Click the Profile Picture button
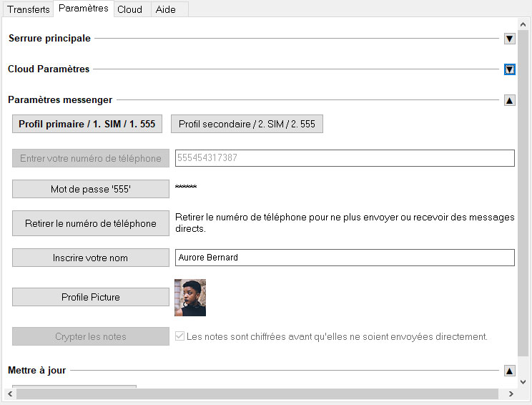The height and width of the screenshot is (405, 532). (91, 297)
